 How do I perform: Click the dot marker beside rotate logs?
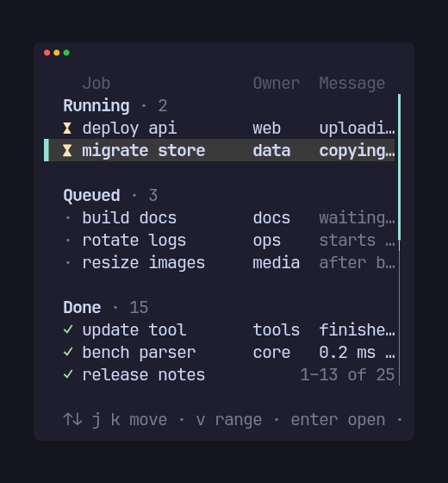[x=68, y=241]
